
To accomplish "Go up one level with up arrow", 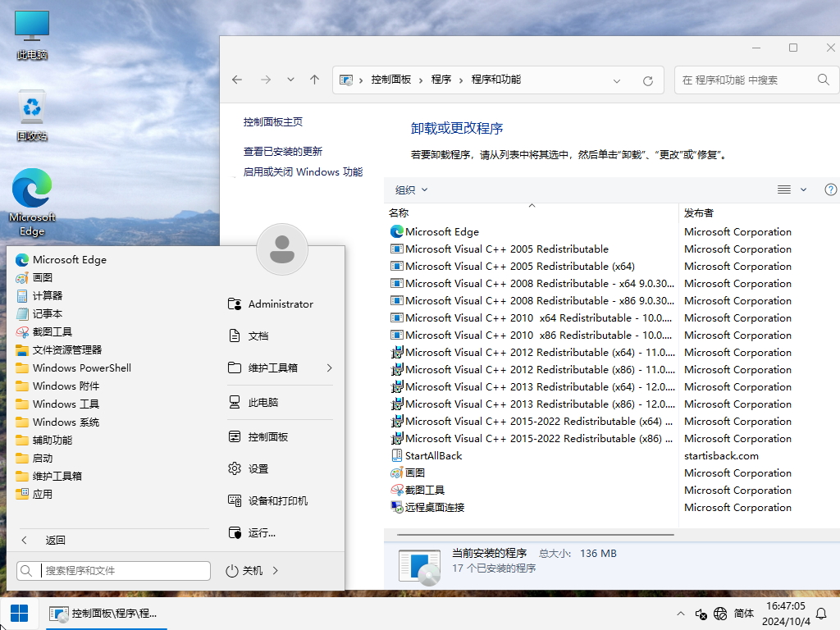I will (314, 80).
